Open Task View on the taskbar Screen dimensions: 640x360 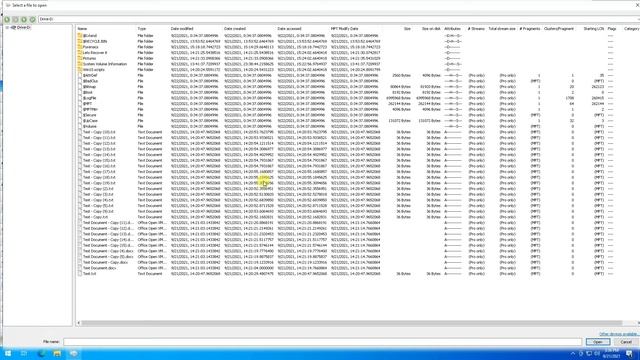coord(24,353)
